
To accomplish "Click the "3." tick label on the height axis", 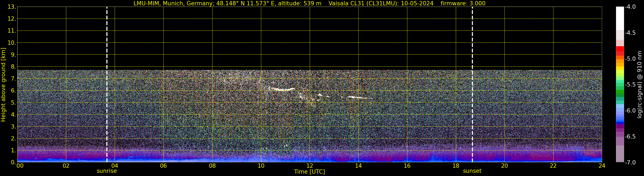I will [x=13, y=127].
